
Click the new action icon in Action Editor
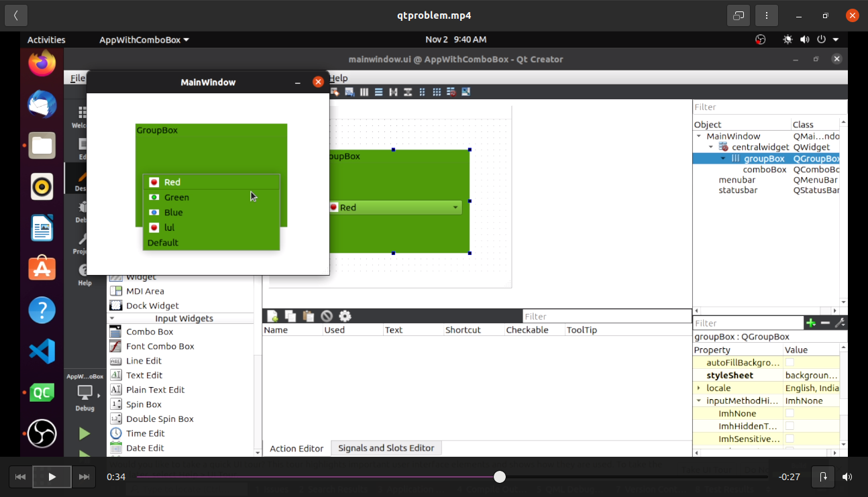coord(273,316)
